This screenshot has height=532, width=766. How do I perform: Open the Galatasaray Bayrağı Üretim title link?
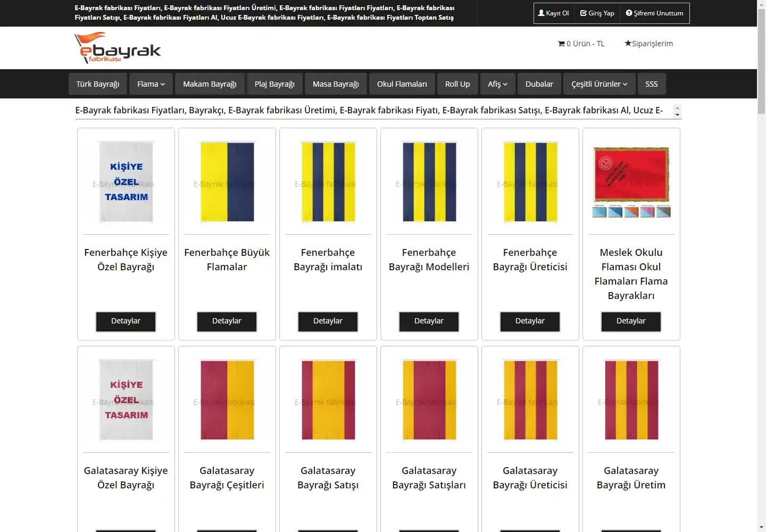coord(631,478)
